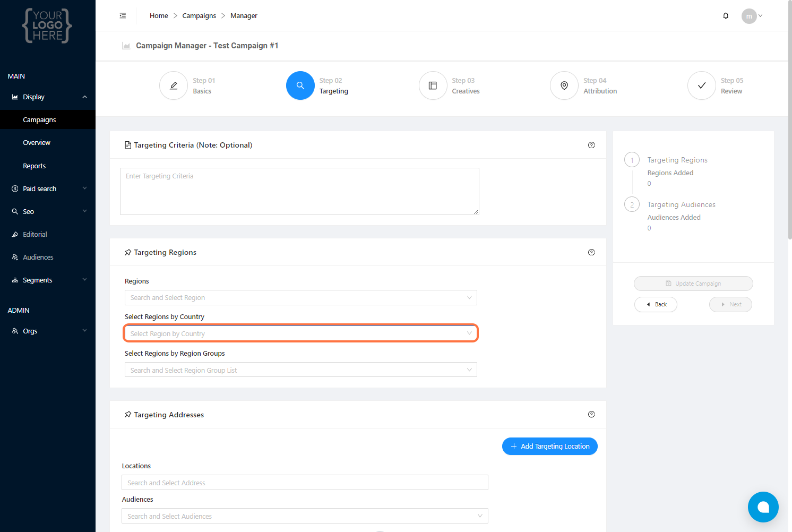
Task: Open help icon for Targeting Criteria
Action: click(x=591, y=145)
